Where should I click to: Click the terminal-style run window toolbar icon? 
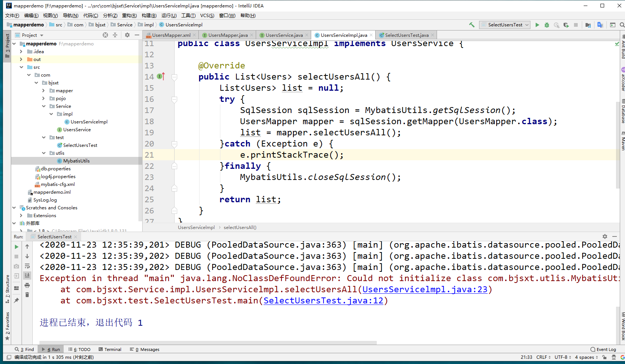[613, 25]
